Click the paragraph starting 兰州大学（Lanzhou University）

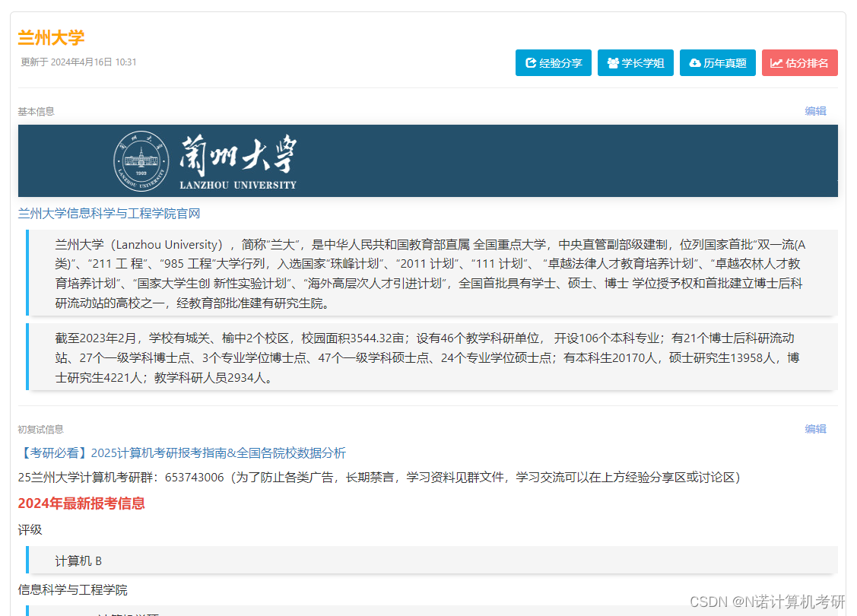pos(432,273)
